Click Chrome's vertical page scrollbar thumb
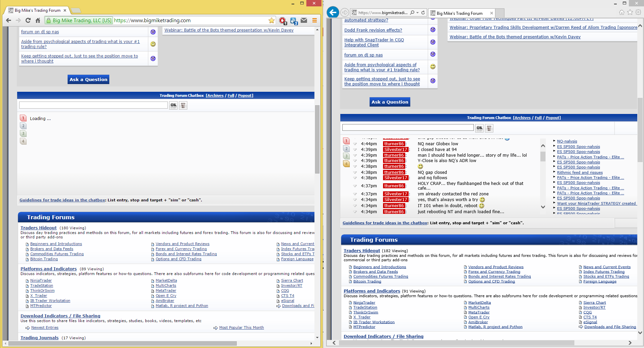Viewport: 644px width, 348px height. [317, 139]
